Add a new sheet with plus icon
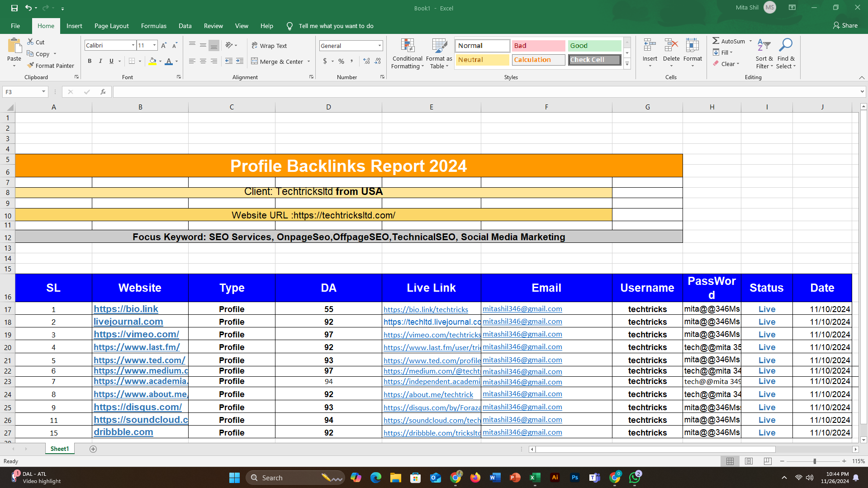The width and height of the screenshot is (868, 488). pyautogui.click(x=93, y=449)
